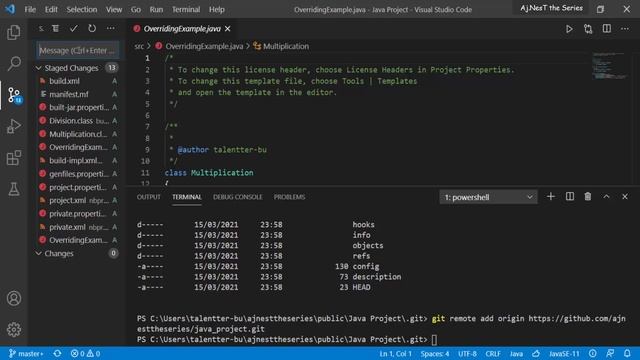Open the powershell terminal selector dropdown
Image resolution: width=640 pixels, height=360 pixels.
pos(488,197)
